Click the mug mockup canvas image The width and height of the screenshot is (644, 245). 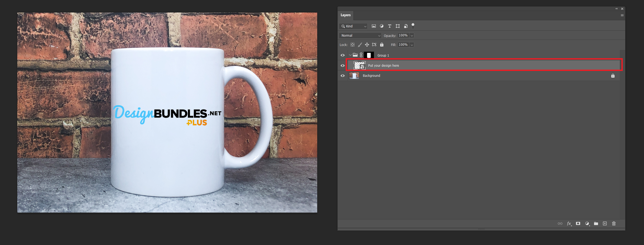(x=167, y=112)
